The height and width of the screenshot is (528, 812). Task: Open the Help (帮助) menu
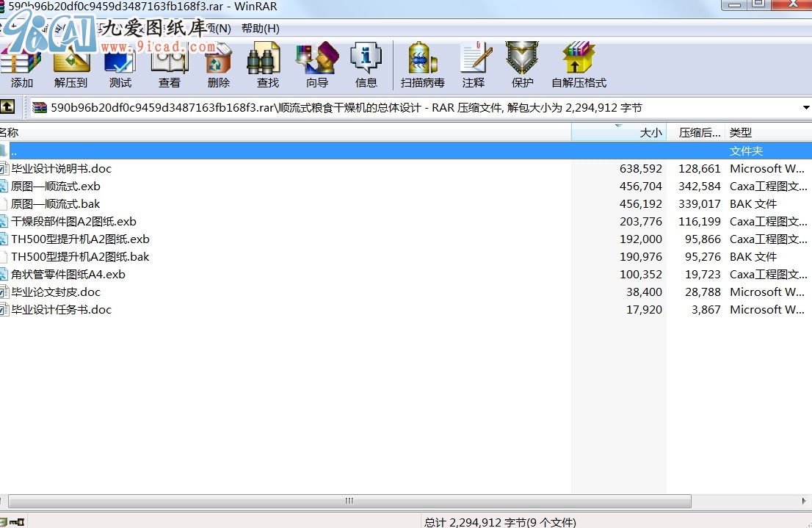pyautogui.click(x=260, y=29)
